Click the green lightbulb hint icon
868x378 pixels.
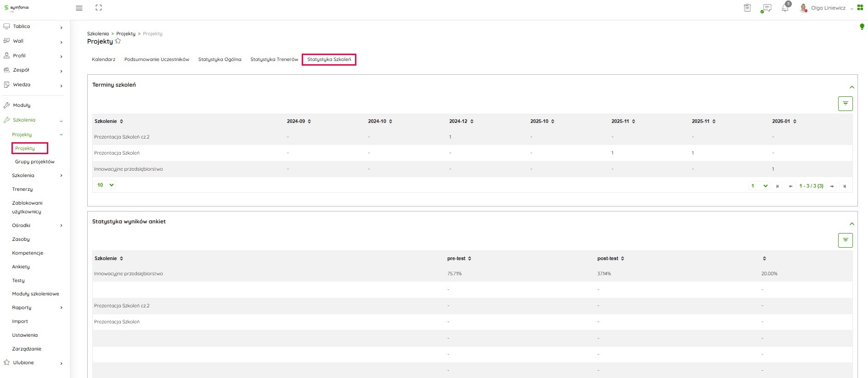click(x=862, y=27)
